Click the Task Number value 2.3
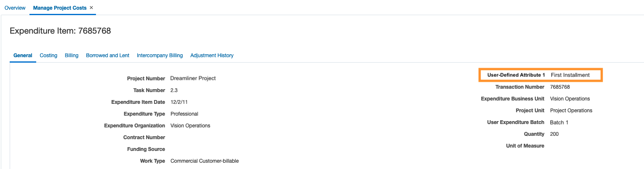 (x=174, y=90)
